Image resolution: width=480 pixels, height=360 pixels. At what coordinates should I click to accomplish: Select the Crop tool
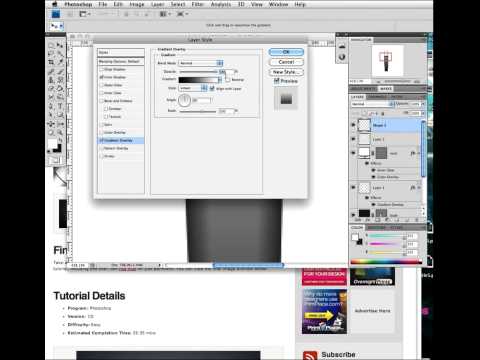pos(52,62)
